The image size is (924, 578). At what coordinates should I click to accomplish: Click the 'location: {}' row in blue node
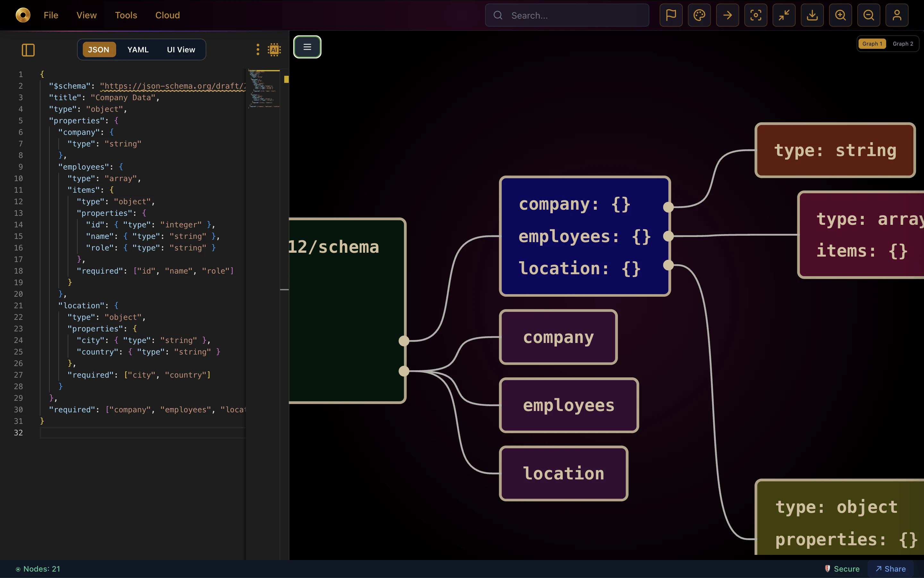[579, 268]
